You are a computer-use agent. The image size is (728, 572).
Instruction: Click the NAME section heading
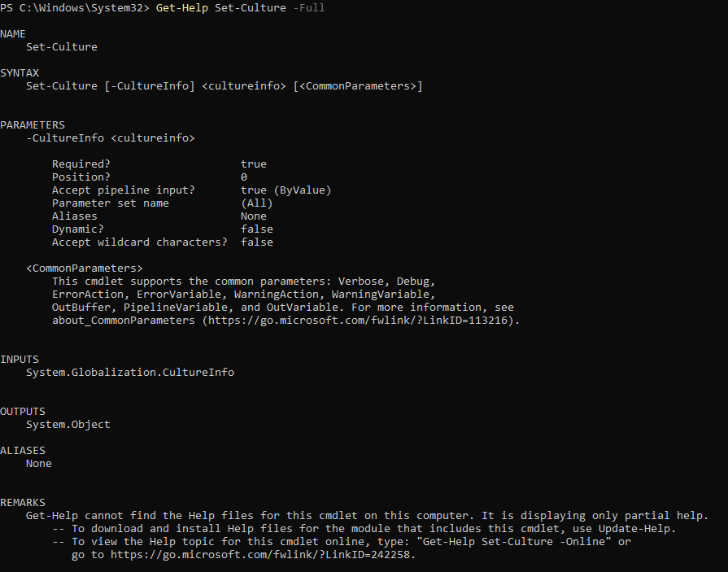[13, 34]
